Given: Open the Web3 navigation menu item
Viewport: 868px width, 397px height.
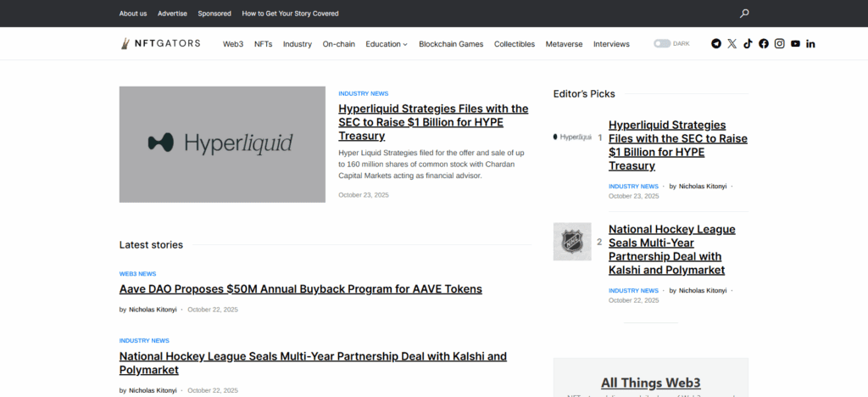Looking at the screenshot, I should coord(233,44).
